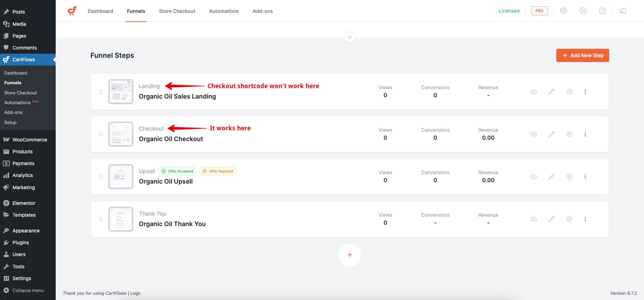Open Media in WordPress sidebar
This screenshot has width=644, height=300.
28,24
